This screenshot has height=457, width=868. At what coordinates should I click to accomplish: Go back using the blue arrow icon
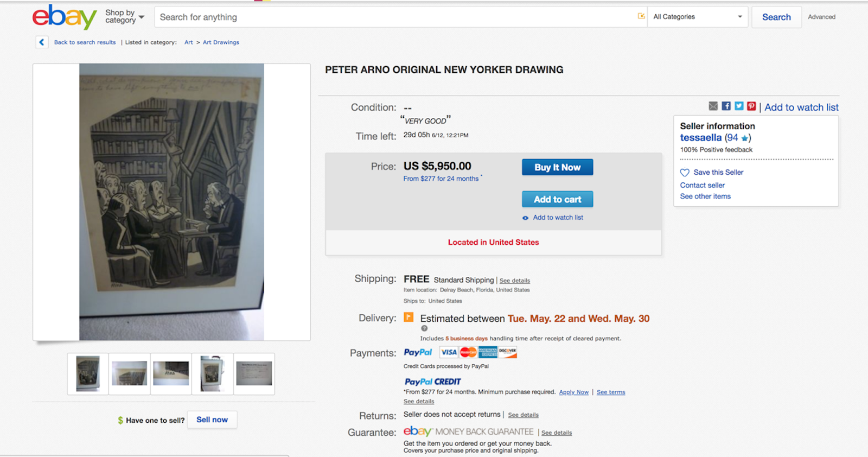pyautogui.click(x=42, y=42)
